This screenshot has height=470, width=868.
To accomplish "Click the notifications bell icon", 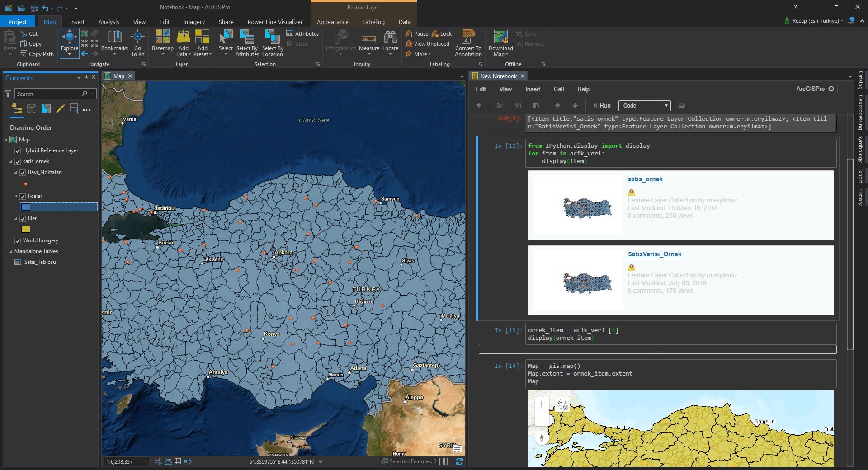I will tap(851, 20).
